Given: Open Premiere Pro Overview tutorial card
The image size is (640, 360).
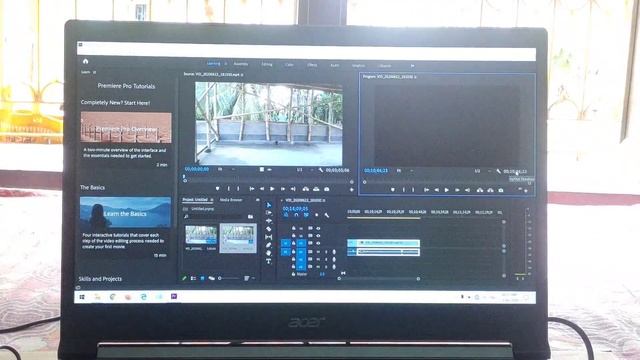Looking at the screenshot, I should coord(126,128).
